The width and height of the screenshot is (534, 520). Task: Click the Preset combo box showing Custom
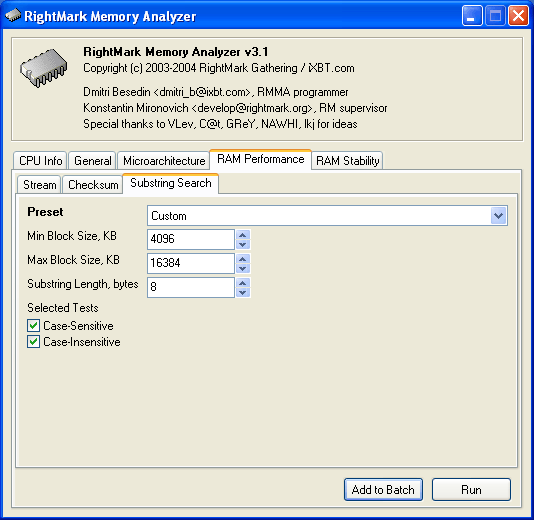(327, 216)
